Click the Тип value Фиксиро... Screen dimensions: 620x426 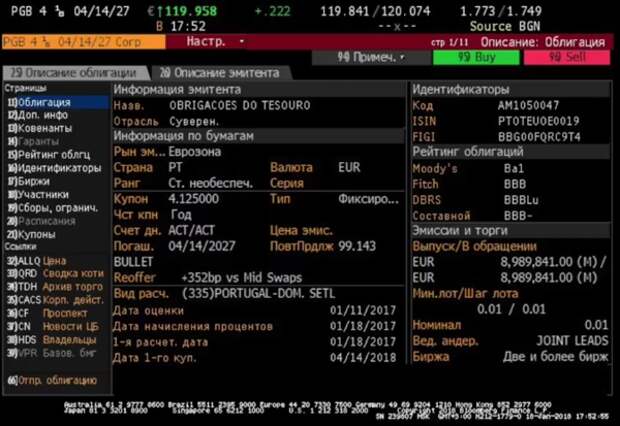pyautogui.click(x=369, y=199)
